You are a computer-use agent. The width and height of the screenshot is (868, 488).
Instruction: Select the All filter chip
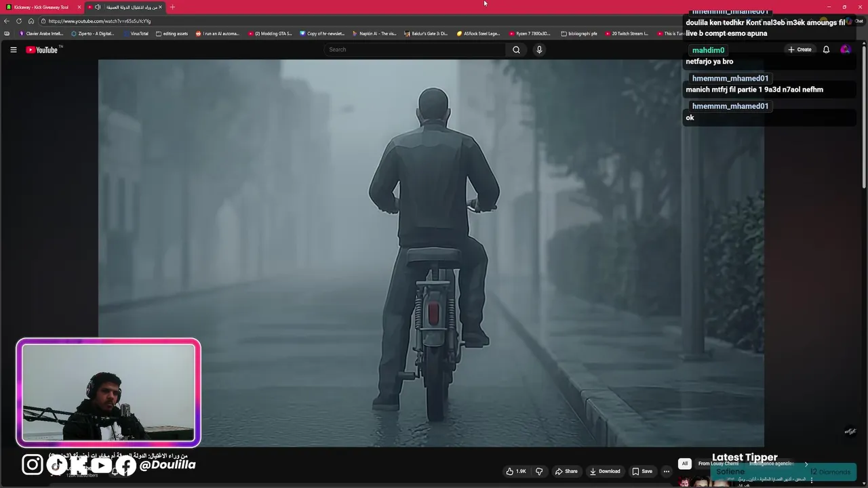coord(685,464)
